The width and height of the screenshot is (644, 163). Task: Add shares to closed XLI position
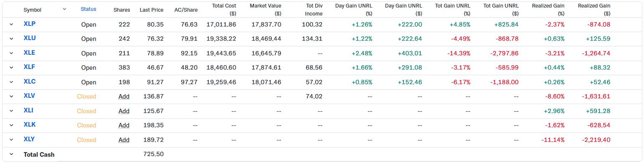click(x=124, y=111)
